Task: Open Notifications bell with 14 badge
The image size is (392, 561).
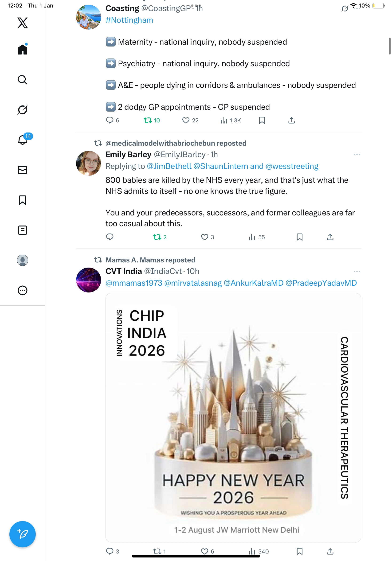Action: 23,140
